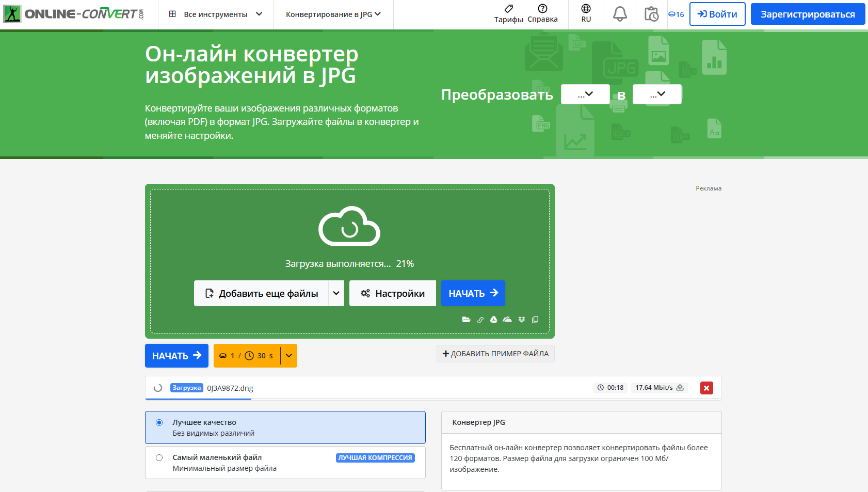Click the Зарегистрироваться button

[x=808, y=14]
